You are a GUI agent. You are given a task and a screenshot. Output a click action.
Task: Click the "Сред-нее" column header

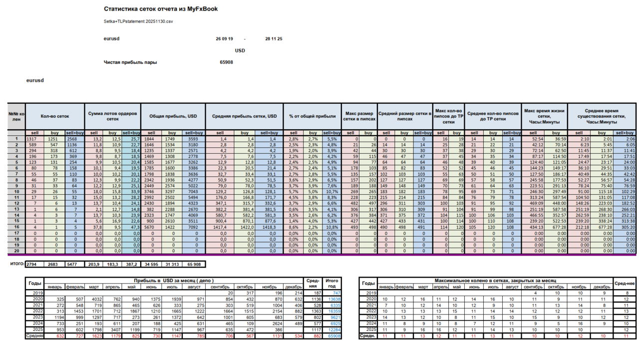(625, 284)
